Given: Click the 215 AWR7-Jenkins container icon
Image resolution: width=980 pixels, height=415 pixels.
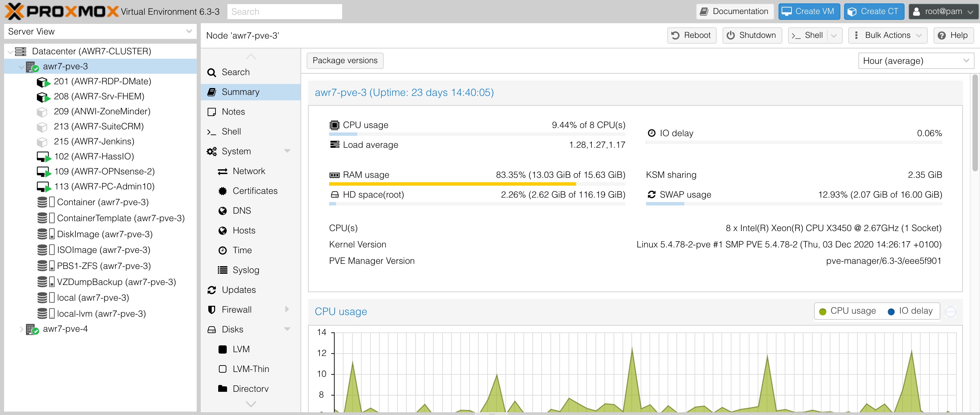Looking at the screenshot, I should pos(42,142).
